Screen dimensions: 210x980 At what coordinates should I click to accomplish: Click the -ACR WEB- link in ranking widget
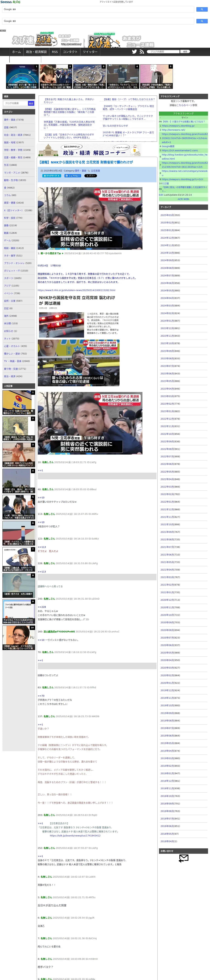[x=183, y=199]
